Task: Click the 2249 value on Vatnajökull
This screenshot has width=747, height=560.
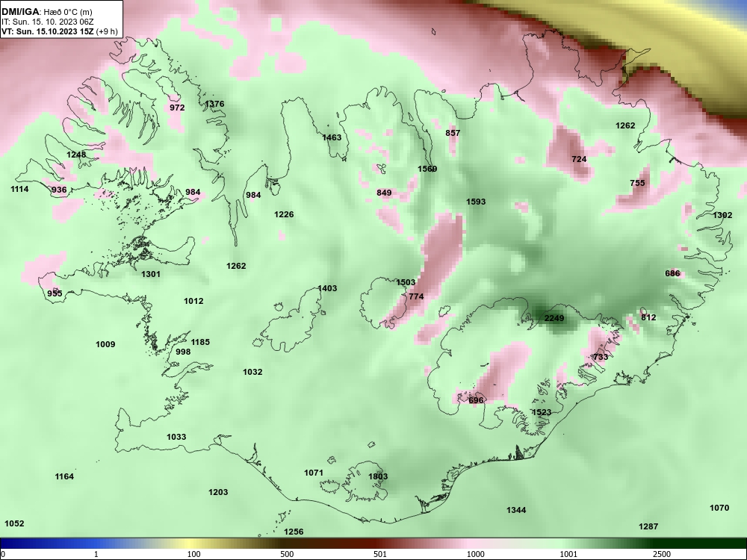Action: click(x=554, y=318)
